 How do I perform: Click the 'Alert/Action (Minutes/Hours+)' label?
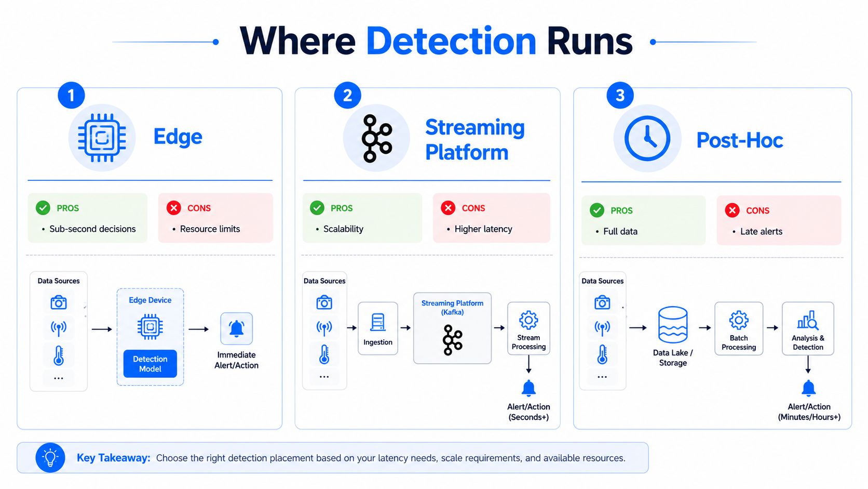pyautogui.click(x=809, y=412)
